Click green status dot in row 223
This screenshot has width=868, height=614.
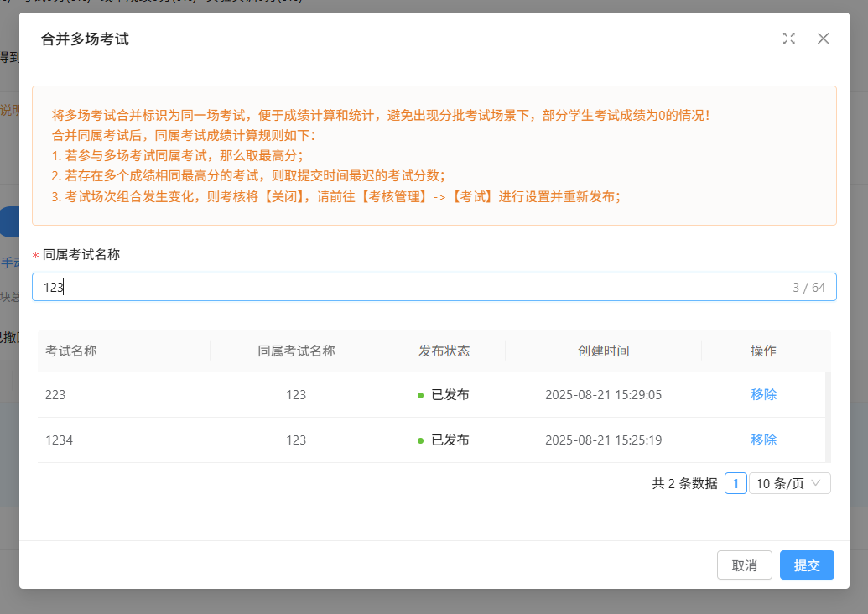tap(421, 395)
